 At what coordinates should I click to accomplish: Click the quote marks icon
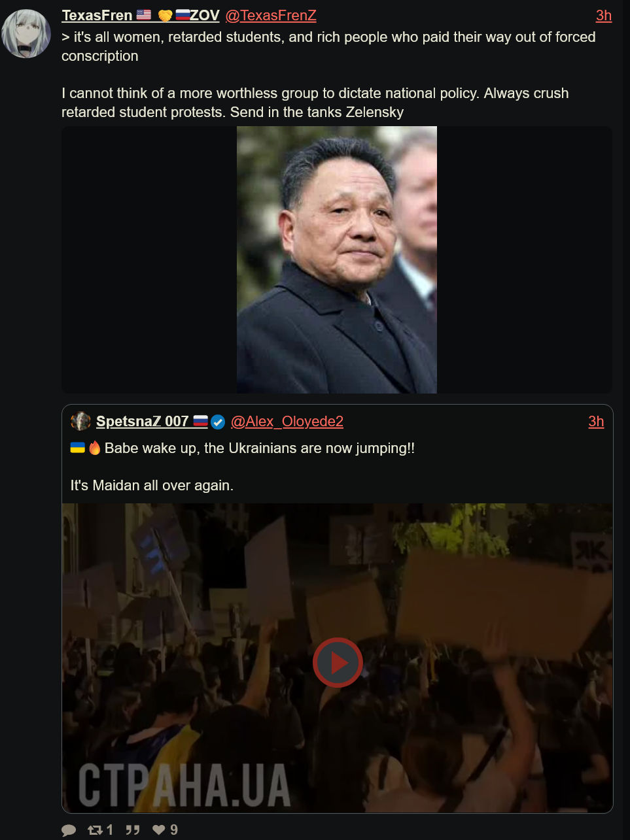pos(133,830)
